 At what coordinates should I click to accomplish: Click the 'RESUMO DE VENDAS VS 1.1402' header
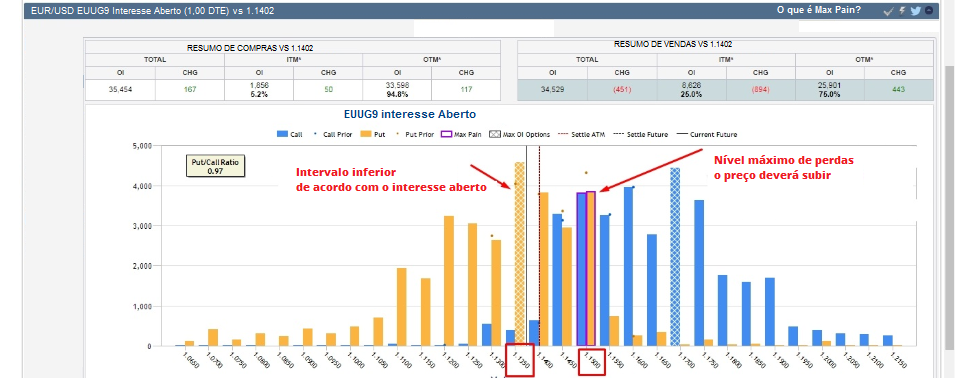[x=672, y=44]
